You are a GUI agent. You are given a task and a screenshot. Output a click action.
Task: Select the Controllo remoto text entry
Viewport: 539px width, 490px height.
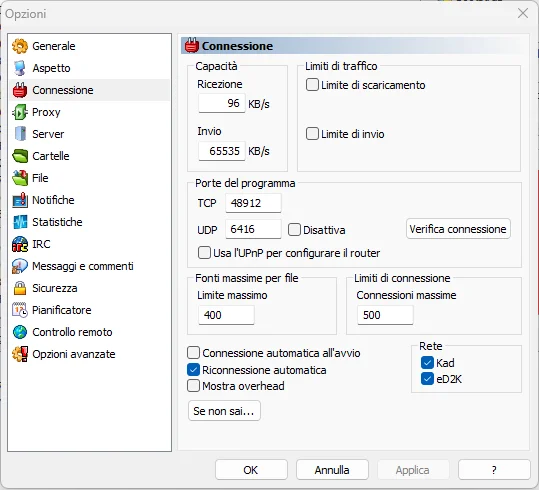pos(72,332)
